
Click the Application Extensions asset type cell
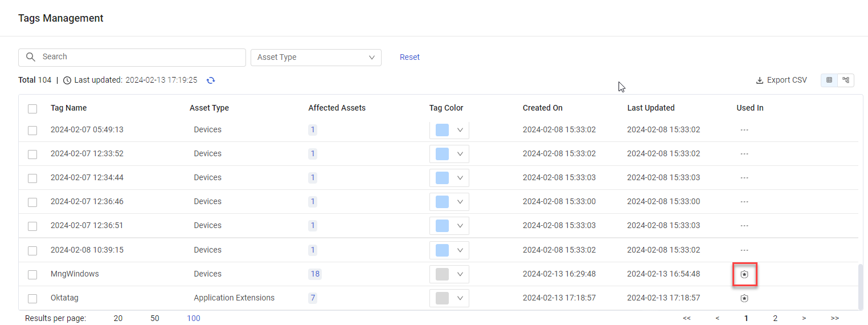(234, 298)
